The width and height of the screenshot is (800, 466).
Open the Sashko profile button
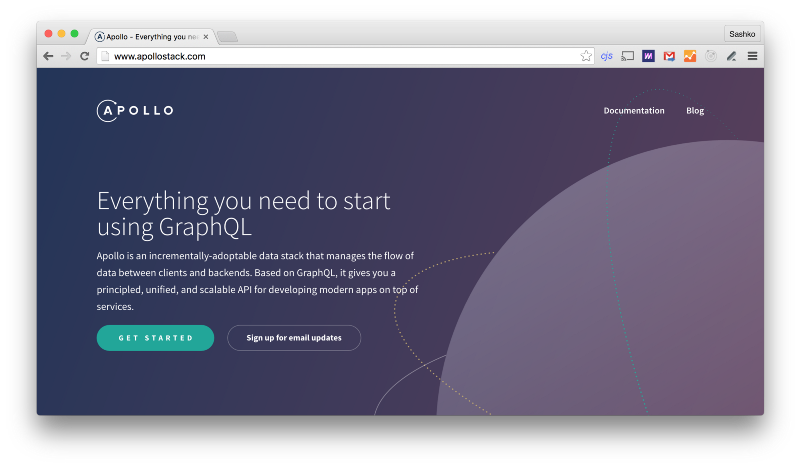[742, 34]
